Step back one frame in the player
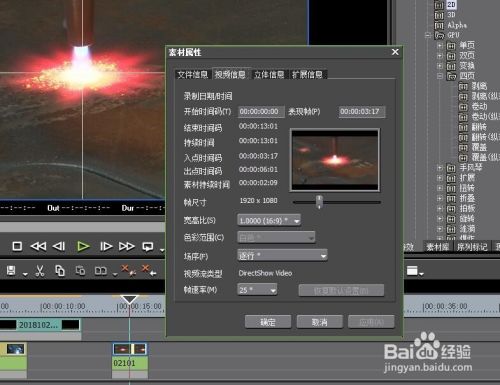Viewport: 500px width, 385px height. tap(59, 246)
